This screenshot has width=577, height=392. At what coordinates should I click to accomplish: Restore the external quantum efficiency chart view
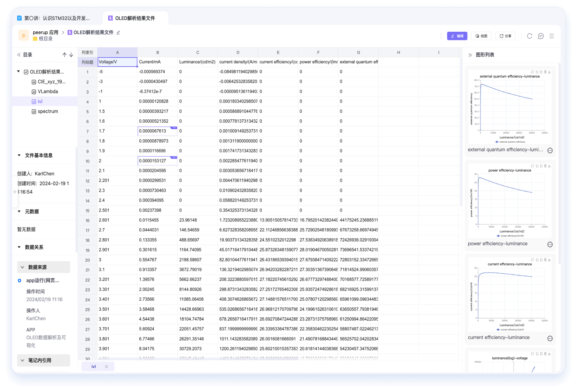tap(532, 72)
